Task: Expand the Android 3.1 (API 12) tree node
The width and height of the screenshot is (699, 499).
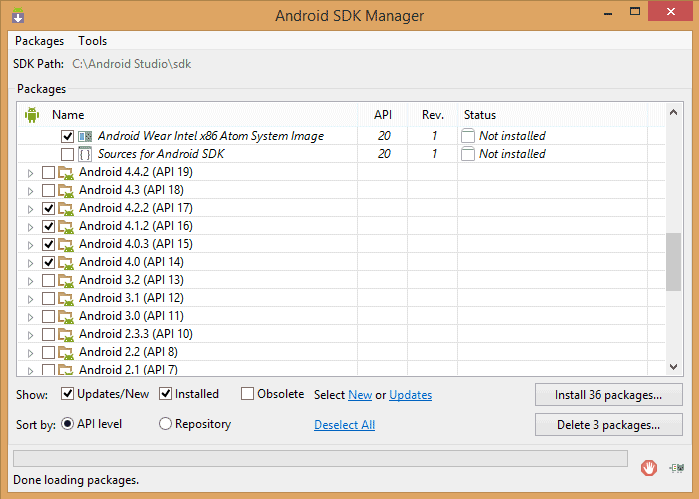Action: click(x=30, y=299)
